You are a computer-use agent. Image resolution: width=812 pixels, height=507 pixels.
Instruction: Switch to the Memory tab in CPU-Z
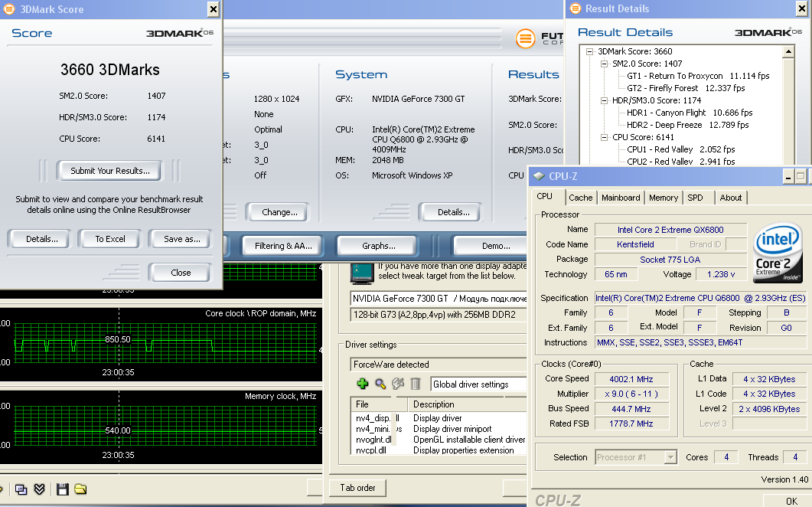click(664, 198)
